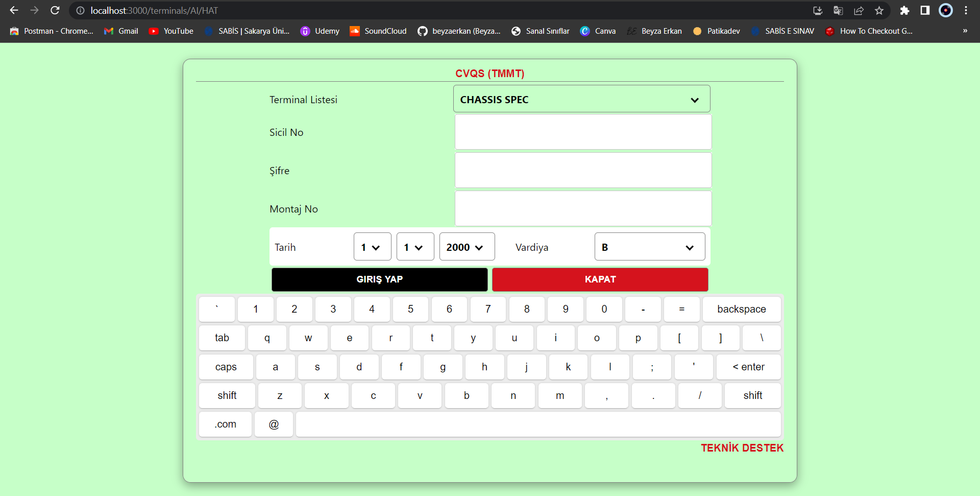Viewport: 980px width, 496px height.
Task: Click the backslash key on virtual keyboard
Action: (762, 338)
